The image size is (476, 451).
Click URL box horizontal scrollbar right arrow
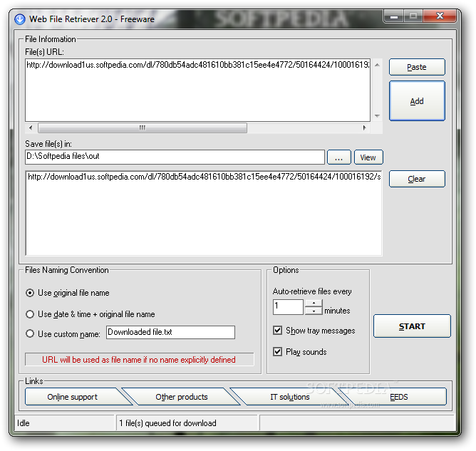365,128
